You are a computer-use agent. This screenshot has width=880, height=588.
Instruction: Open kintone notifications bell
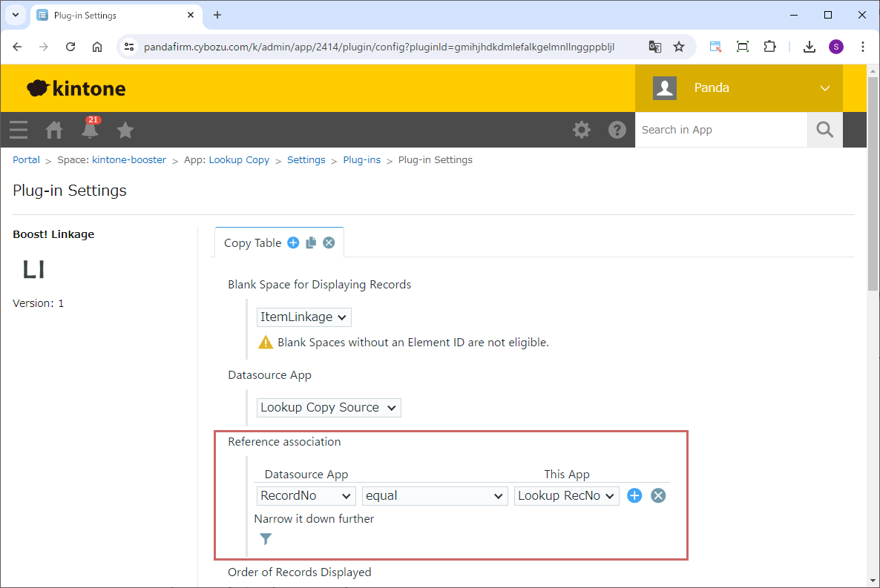(90, 131)
